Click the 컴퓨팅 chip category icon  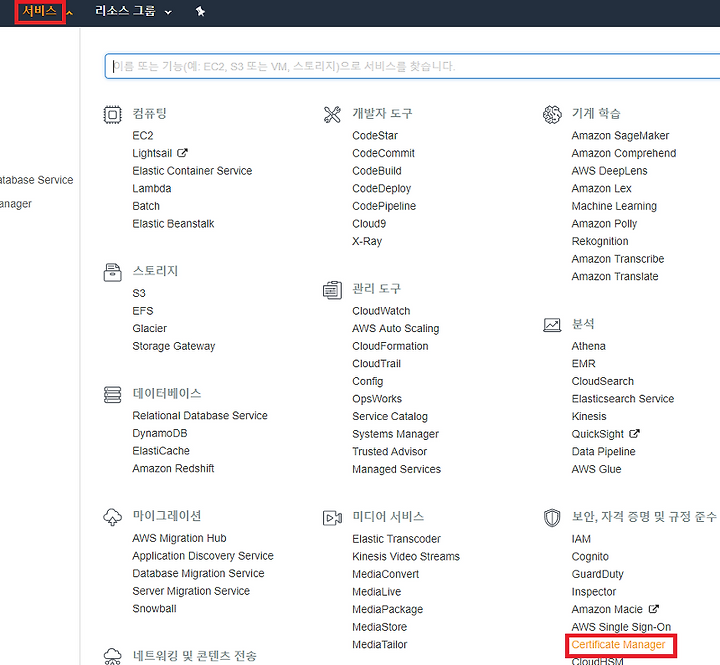112,114
